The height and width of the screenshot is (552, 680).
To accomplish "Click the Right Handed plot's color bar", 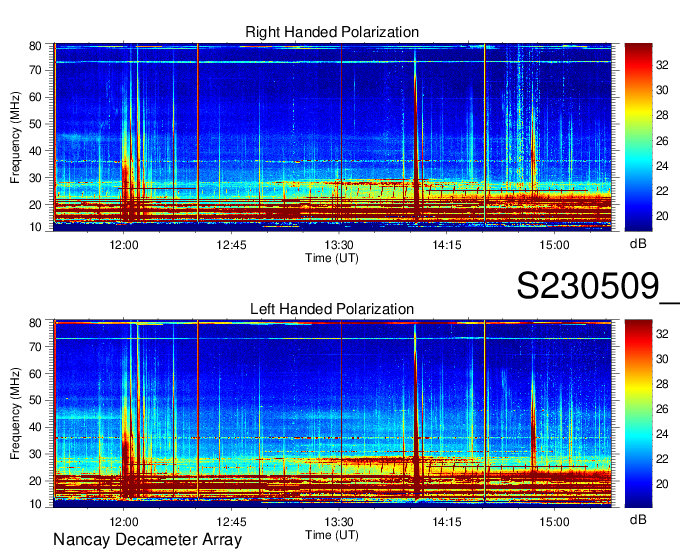I will pos(638,137).
